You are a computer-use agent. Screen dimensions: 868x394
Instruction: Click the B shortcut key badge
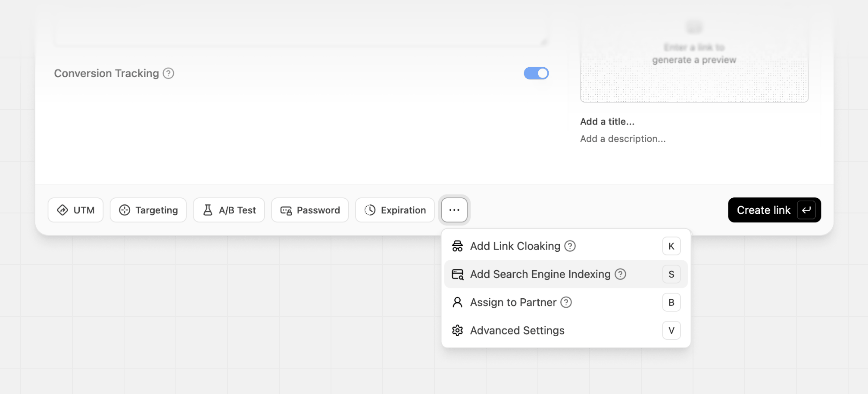tap(671, 303)
